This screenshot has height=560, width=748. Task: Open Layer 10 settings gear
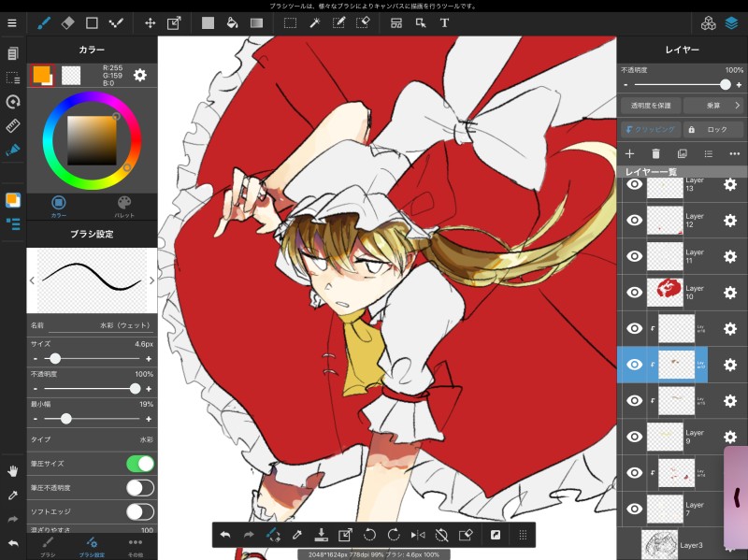coord(730,293)
